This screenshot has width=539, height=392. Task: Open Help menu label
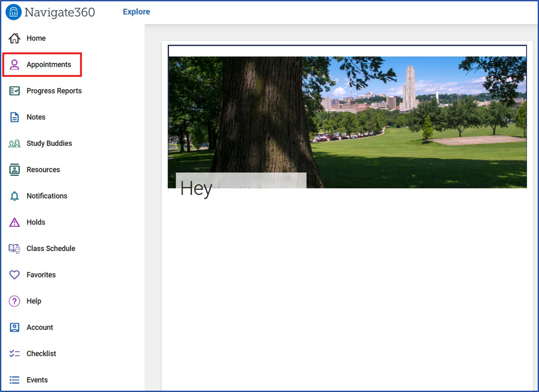(x=34, y=301)
